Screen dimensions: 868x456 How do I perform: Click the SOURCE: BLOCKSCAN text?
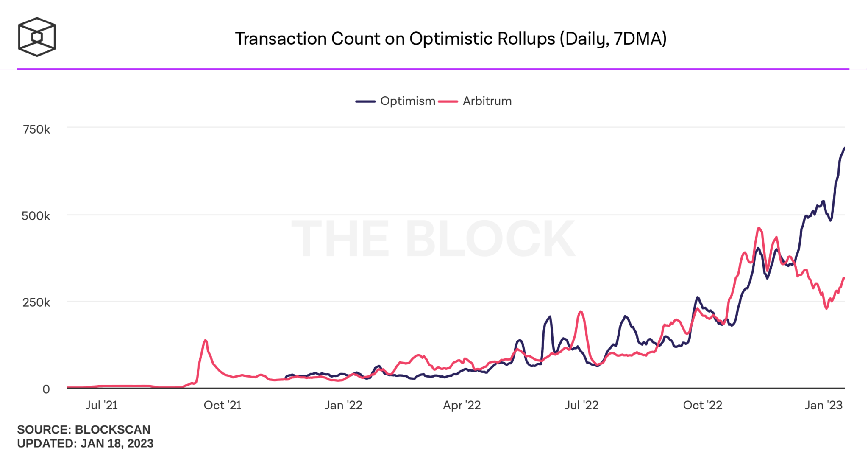[83, 429]
